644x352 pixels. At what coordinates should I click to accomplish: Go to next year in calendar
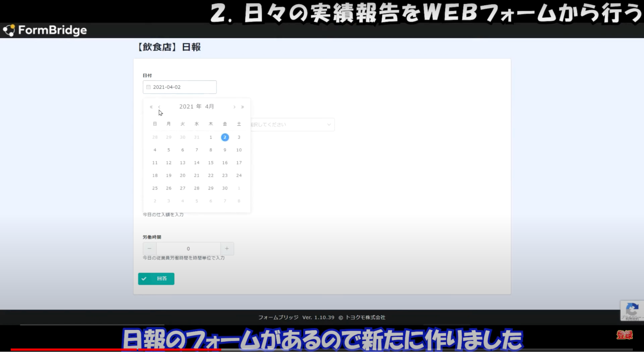point(243,107)
